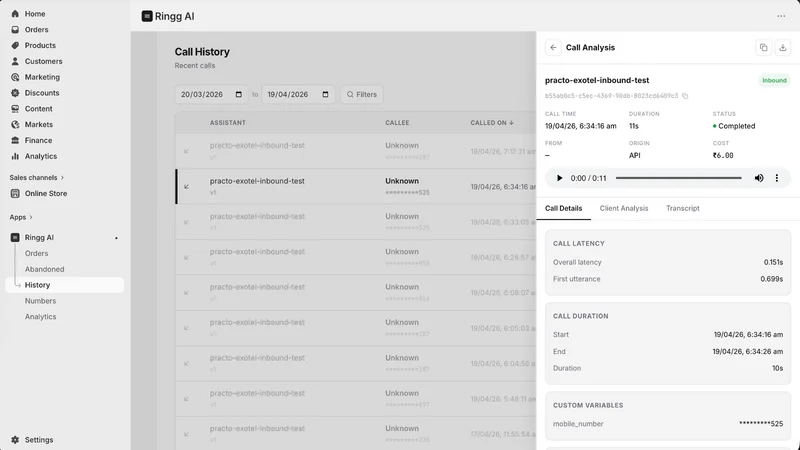The width and height of the screenshot is (800, 450).
Task: Open Ringg AI Analytics submenu item
Action: pos(40,316)
